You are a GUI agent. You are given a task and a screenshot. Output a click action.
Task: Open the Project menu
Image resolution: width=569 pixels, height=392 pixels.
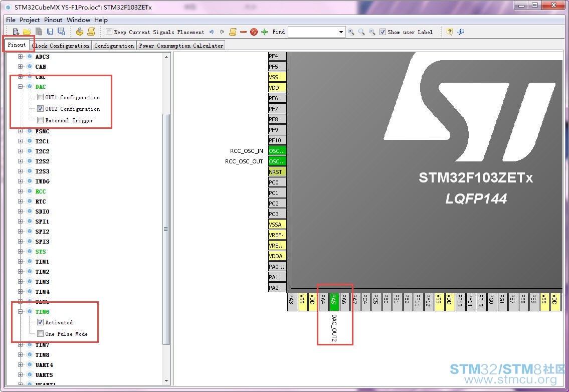click(30, 20)
